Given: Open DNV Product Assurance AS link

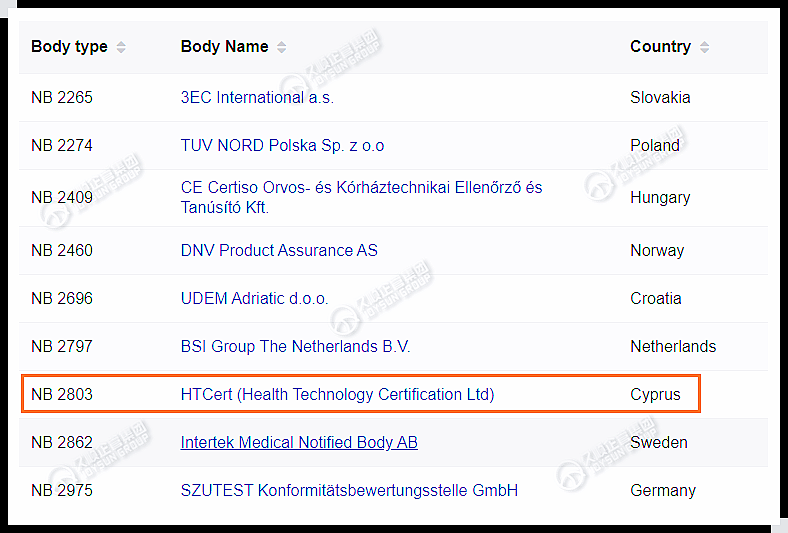Looking at the screenshot, I should (279, 250).
